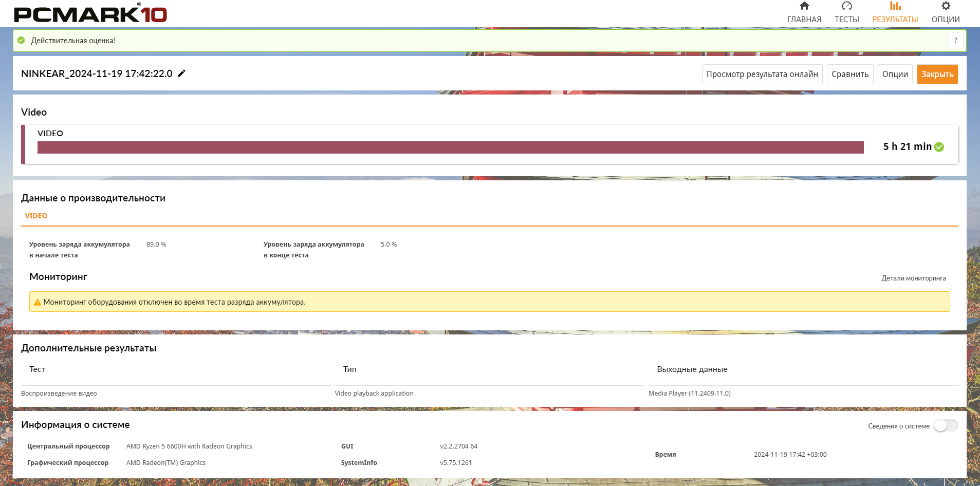This screenshot has width=980, height=486.
Task: Click AMD Ryzen 5 6600H processor value
Action: 189,446
